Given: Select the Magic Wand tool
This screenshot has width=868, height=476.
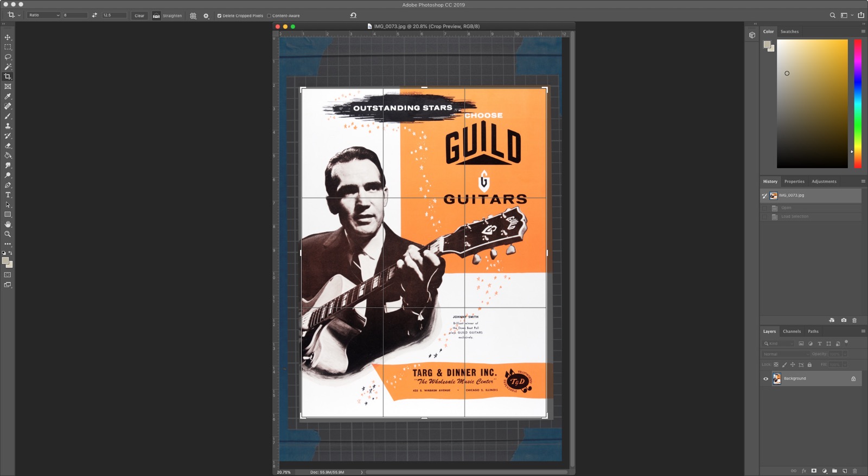Looking at the screenshot, I should click(8, 67).
